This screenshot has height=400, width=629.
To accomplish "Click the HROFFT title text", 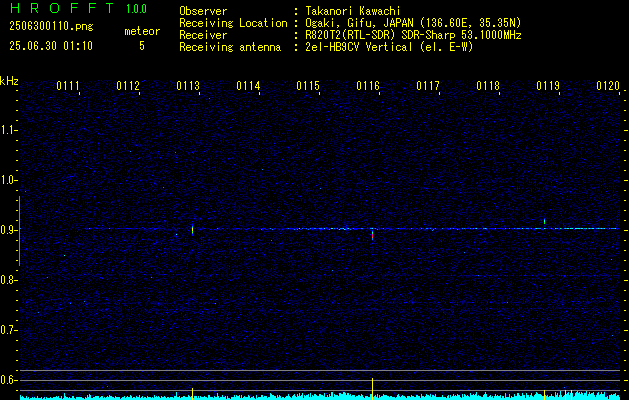I will point(62,8).
